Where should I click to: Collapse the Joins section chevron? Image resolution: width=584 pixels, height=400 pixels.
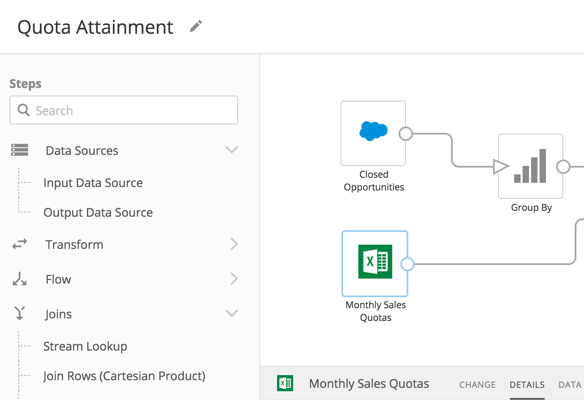point(232,313)
